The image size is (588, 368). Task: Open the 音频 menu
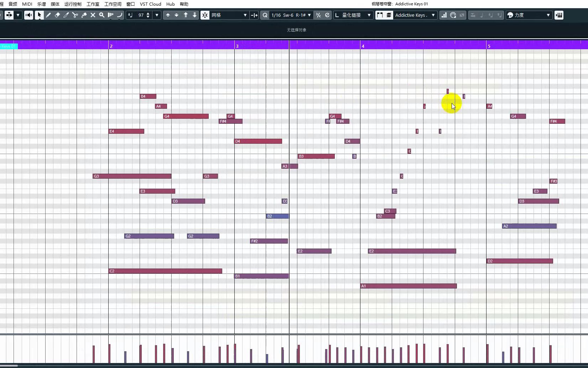pyautogui.click(x=13, y=4)
